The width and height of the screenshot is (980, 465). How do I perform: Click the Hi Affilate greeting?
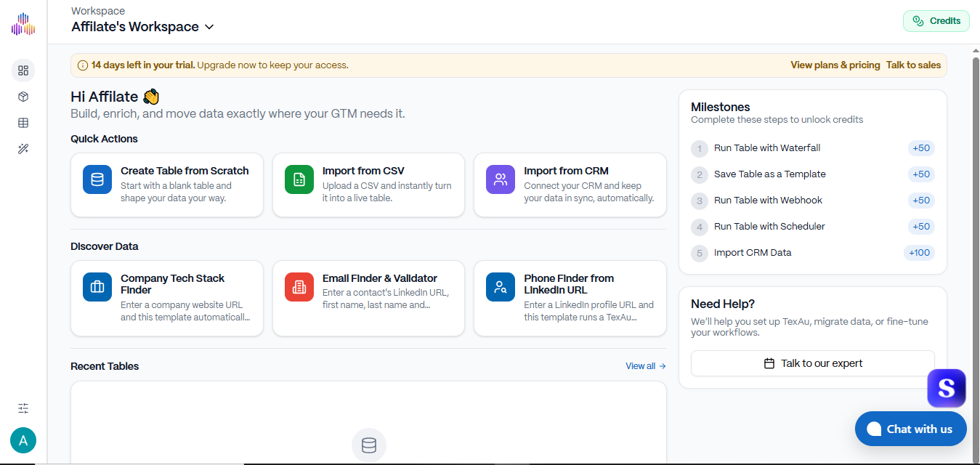click(114, 97)
